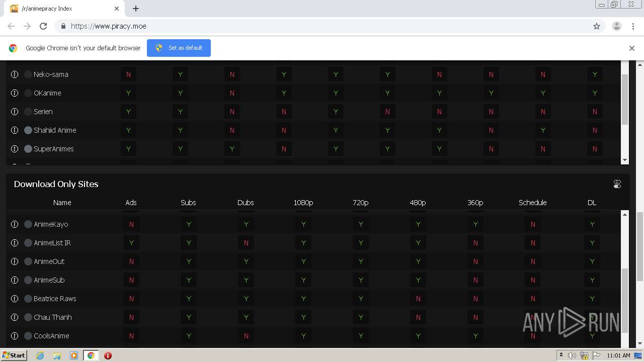644x362 pixels.
Task: Open info icon for Neko-sama
Action: pos(15,74)
